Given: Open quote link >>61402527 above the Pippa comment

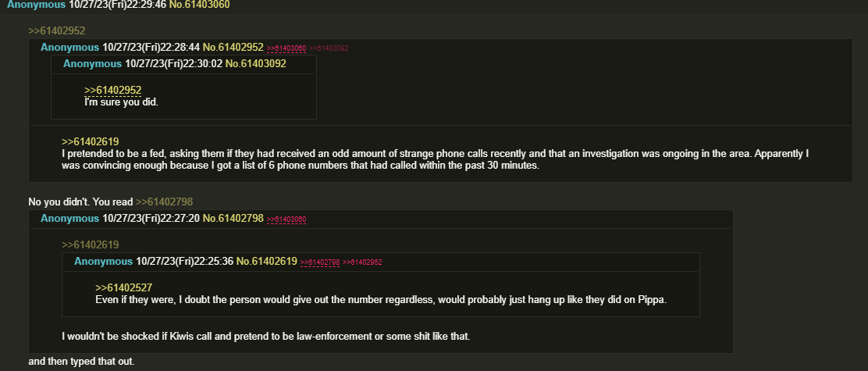Looking at the screenshot, I should click(x=124, y=288).
